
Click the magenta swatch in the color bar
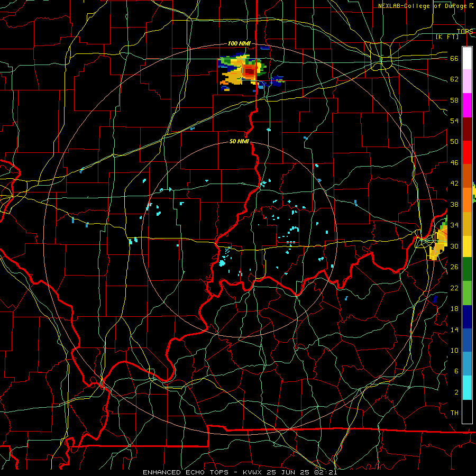[467, 105]
